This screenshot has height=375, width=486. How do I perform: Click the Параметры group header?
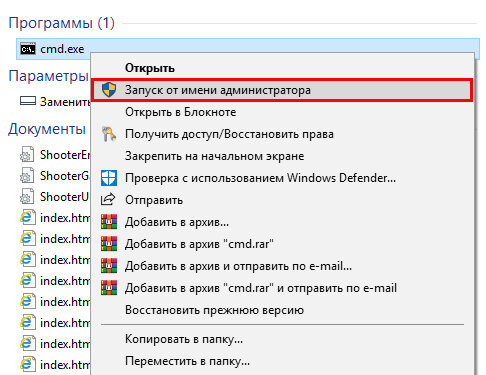tap(48, 76)
